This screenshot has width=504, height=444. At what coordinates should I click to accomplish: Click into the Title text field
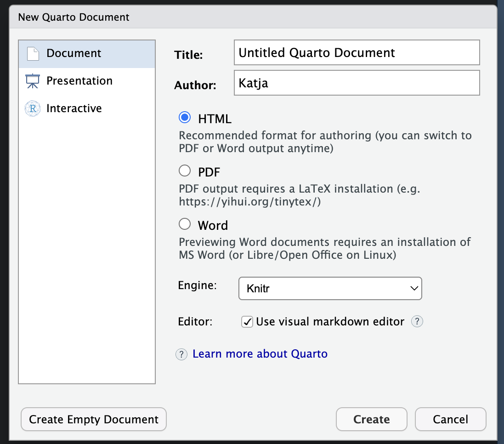[357, 52]
